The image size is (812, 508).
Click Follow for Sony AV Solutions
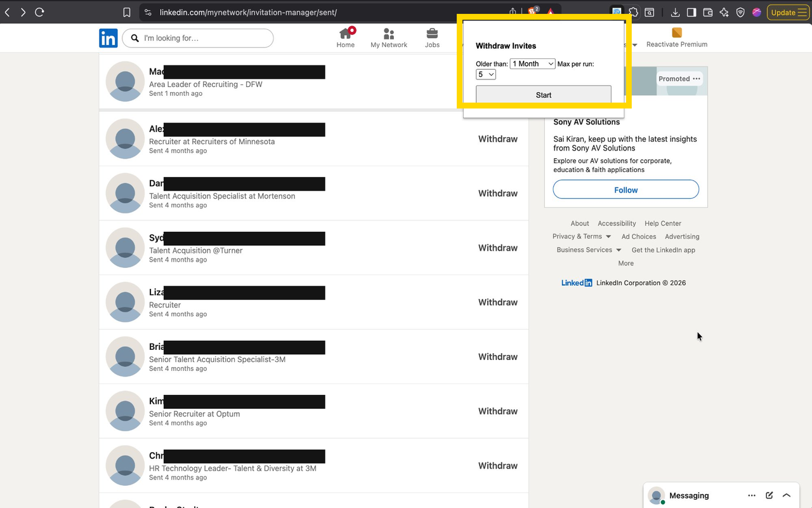pyautogui.click(x=626, y=190)
